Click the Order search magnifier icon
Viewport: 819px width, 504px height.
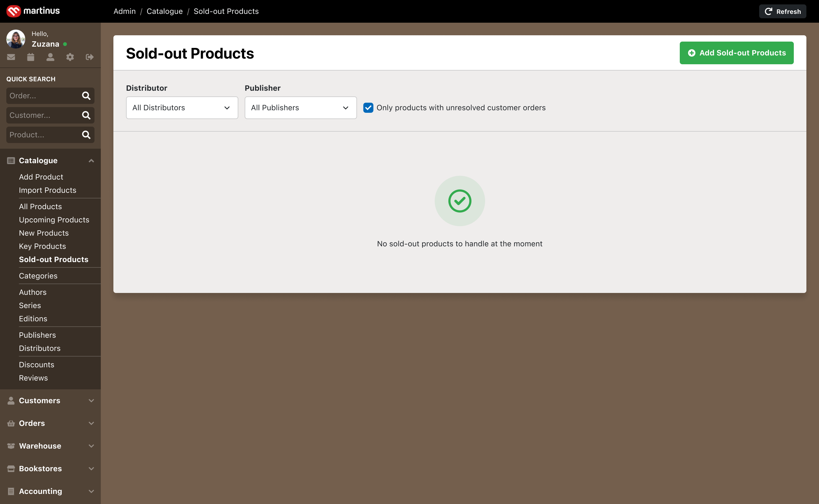pyautogui.click(x=86, y=96)
